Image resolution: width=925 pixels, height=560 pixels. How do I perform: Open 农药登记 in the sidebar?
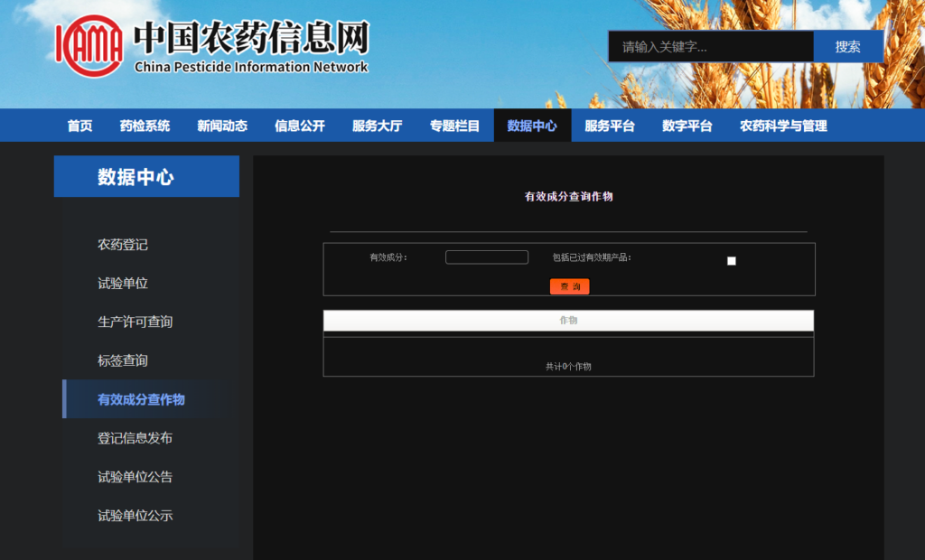click(123, 245)
